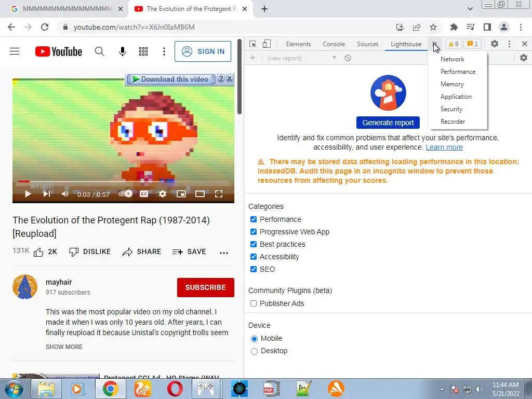
Task: Switch to the Elements tab
Action: pyautogui.click(x=298, y=44)
